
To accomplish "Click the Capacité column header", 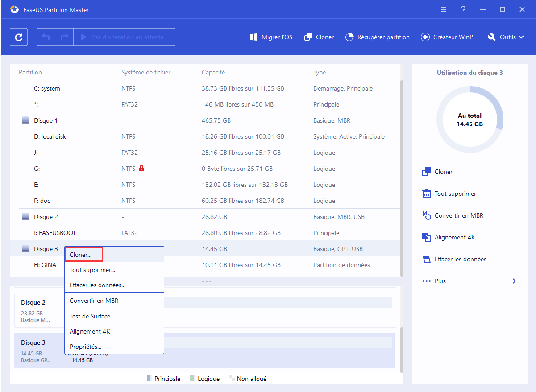I will 213,72.
